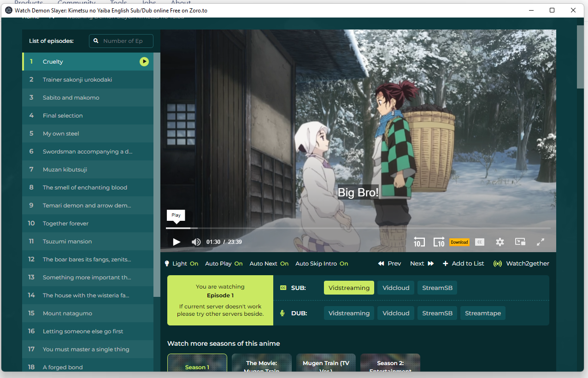Select DUB StreamSB server
This screenshot has width=588, height=378.
pos(437,313)
